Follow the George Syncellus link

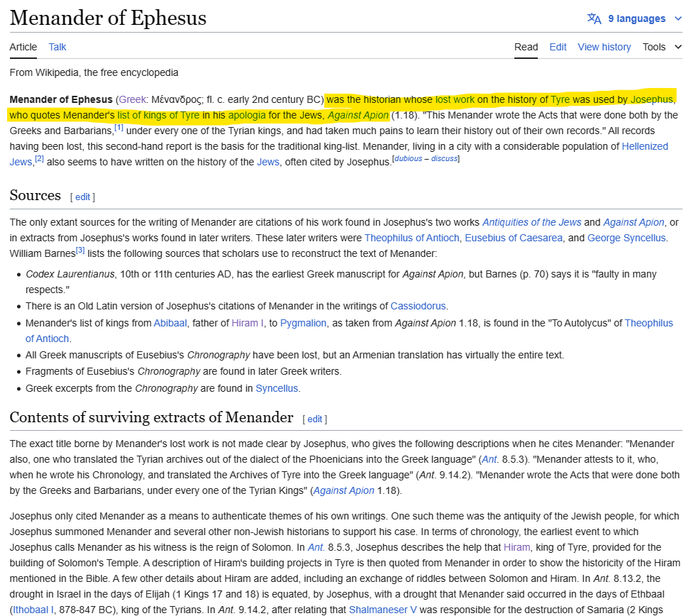[626, 238]
